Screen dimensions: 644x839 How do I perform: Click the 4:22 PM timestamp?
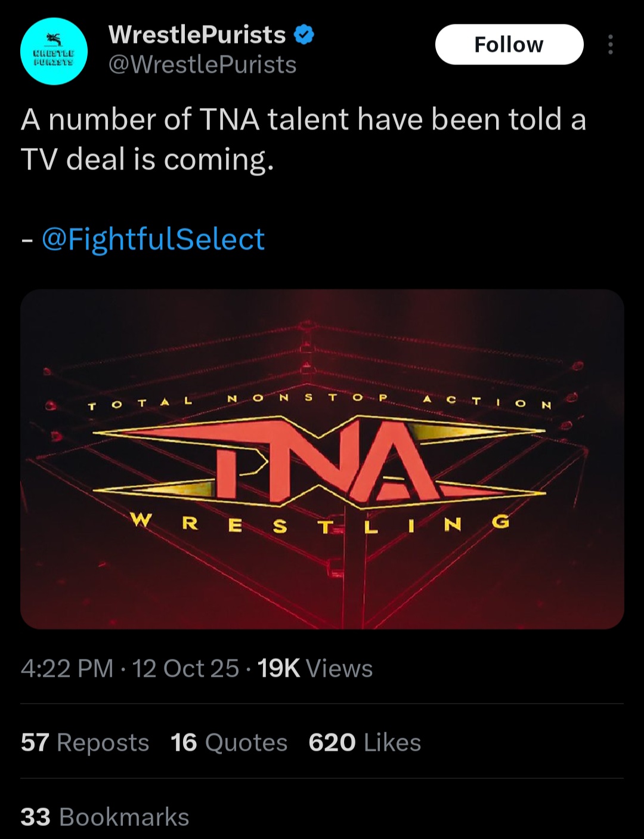67,669
